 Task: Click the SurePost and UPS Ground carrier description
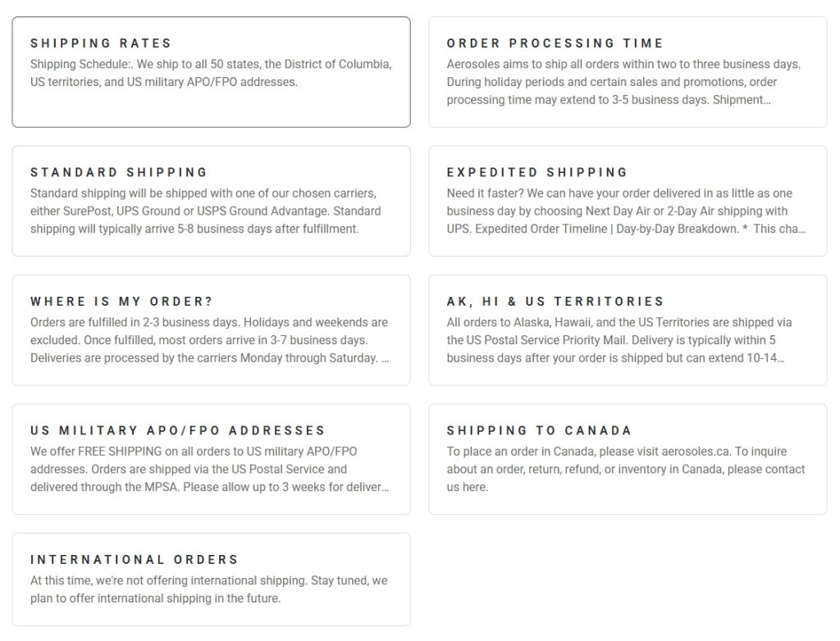tap(206, 211)
